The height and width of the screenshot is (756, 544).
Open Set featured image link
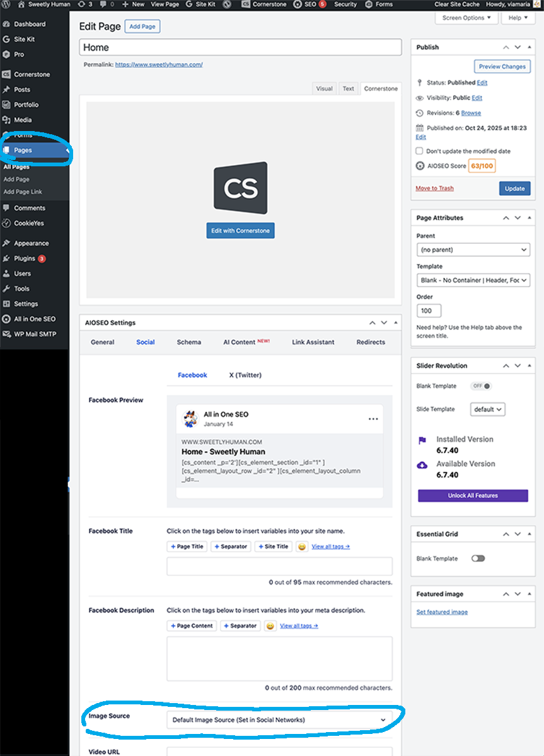click(x=441, y=612)
